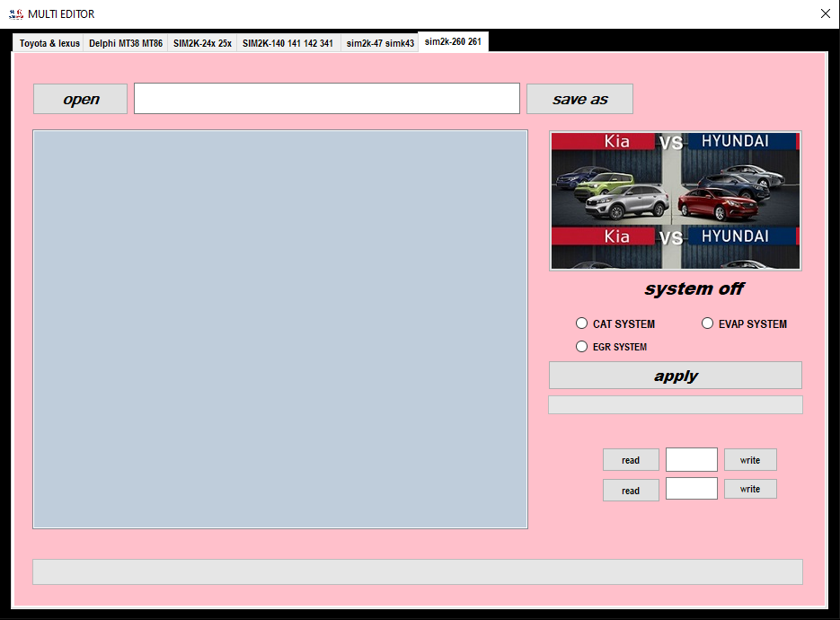Image resolution: width=840 pixels, height=620 pixels.
Task: Select the EGR SYSTEM radio button
Action: pyautogui.click(x=581, y=345)
